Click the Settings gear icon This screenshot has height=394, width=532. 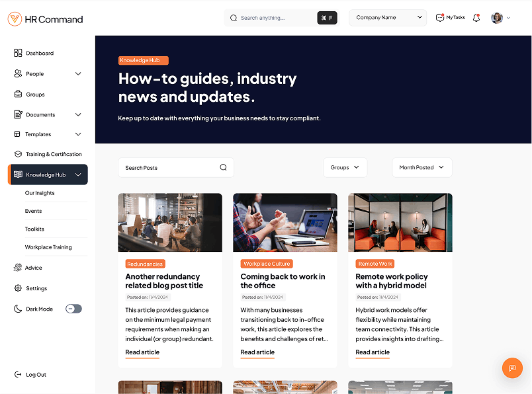pyautogui.click(x=18, y=288)
